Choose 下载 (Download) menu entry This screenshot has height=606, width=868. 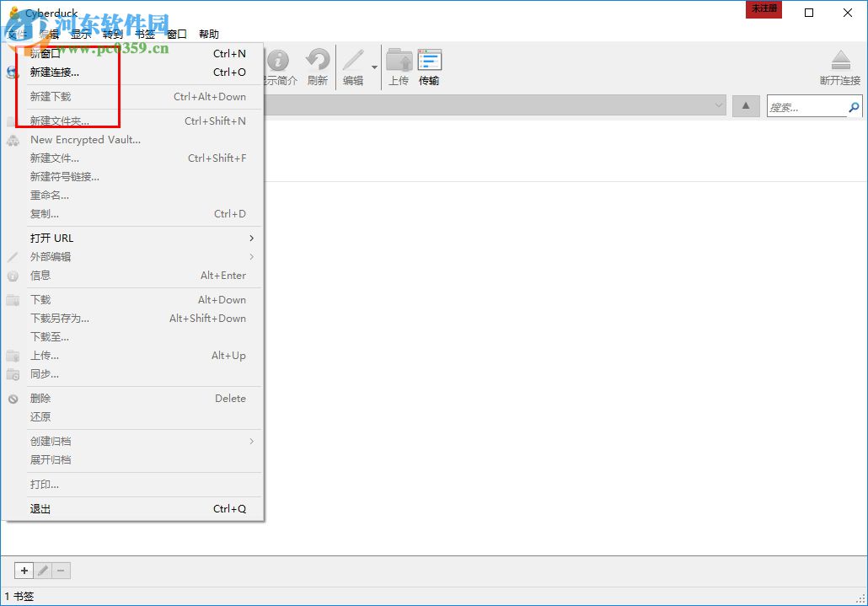[x=133, y=300]
